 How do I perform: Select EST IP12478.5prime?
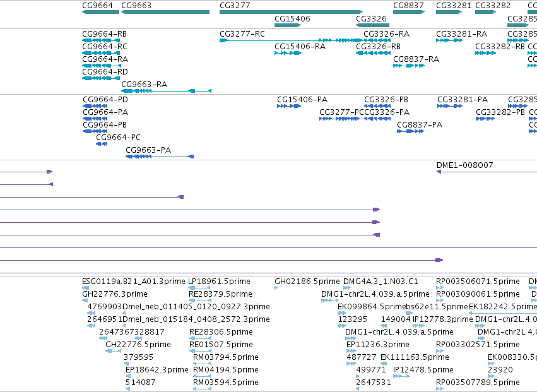[x=401, y=377]
